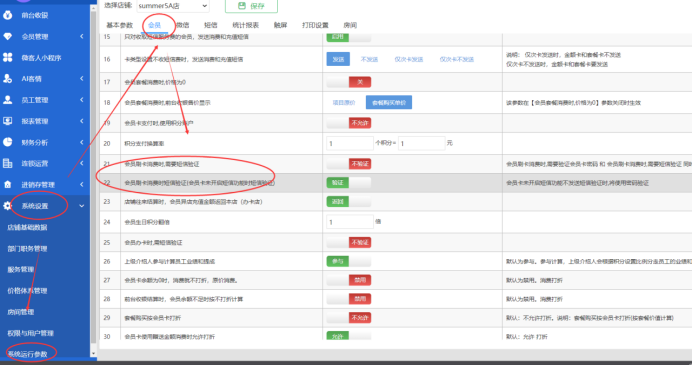Screen dimensions: 692x365
Task: Toggle row 23 返回 switch
Action: coord(349,202)
